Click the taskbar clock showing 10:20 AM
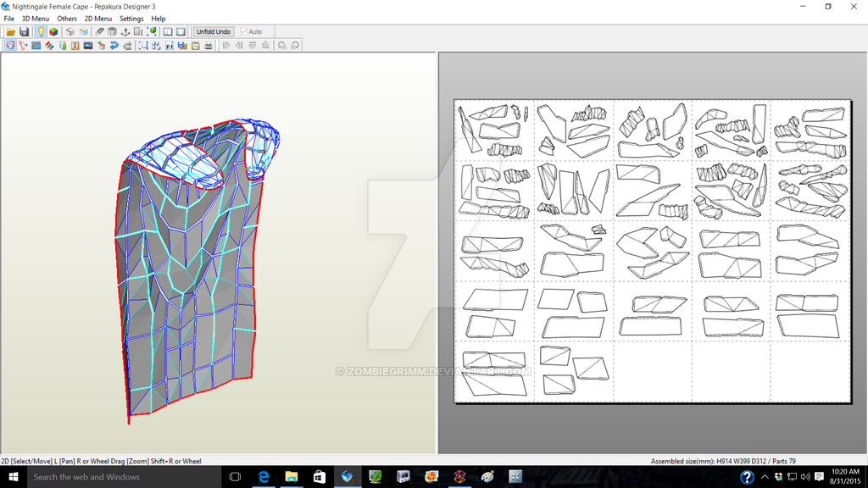 845,477
